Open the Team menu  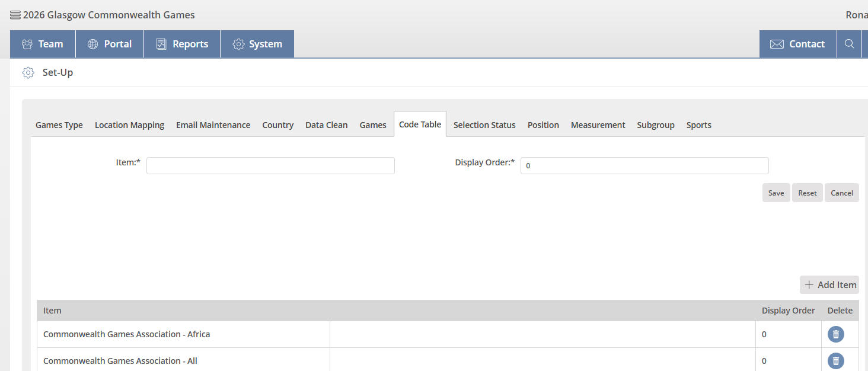(x=43, y=44)
